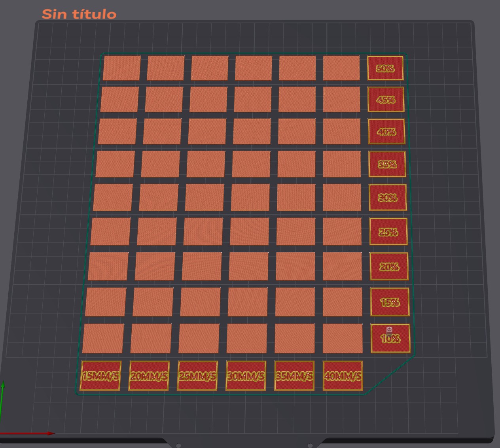Click the 30MM/S label tile
Screen dimensions: 500x448
(246, 376)
